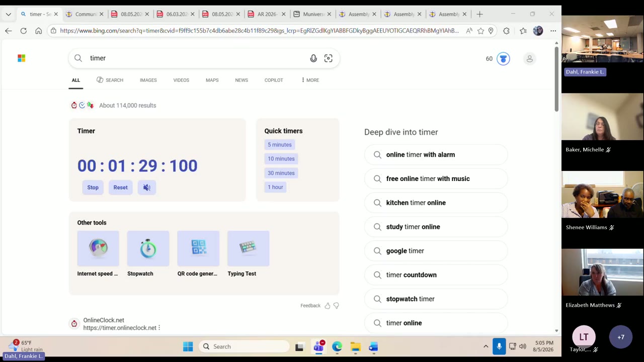The image size is (644, 362).
Task: Give thumbs up feedback
Action: coord(328,306)
